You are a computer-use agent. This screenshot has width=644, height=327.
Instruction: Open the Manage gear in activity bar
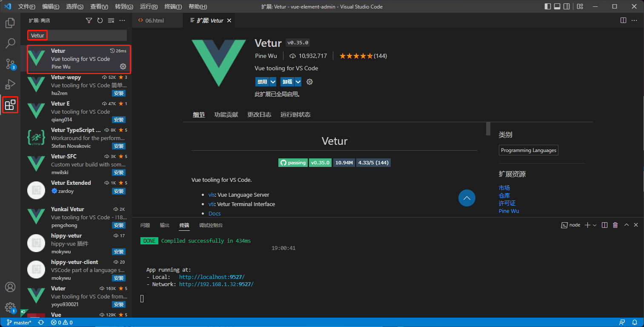(10, 307)
